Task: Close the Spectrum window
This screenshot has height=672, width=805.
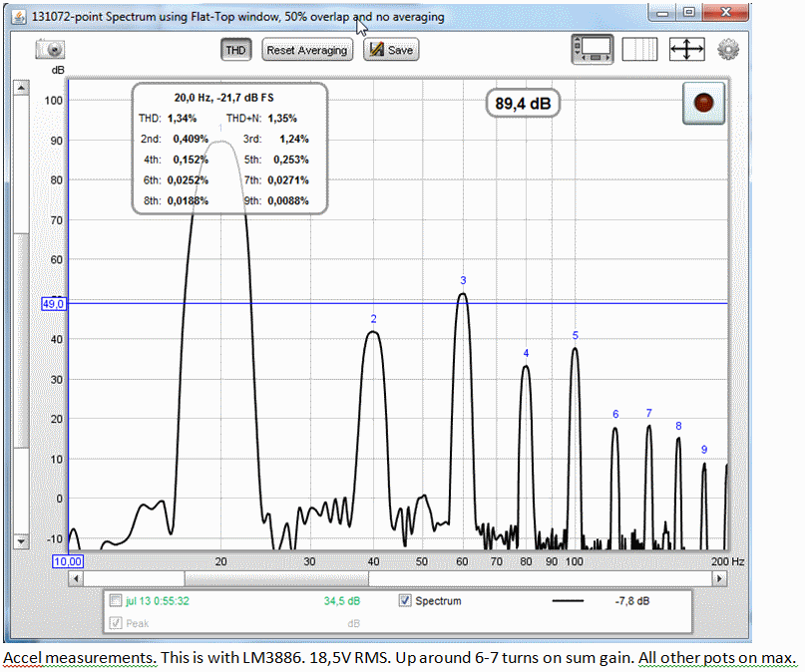Action: [725, 13]
